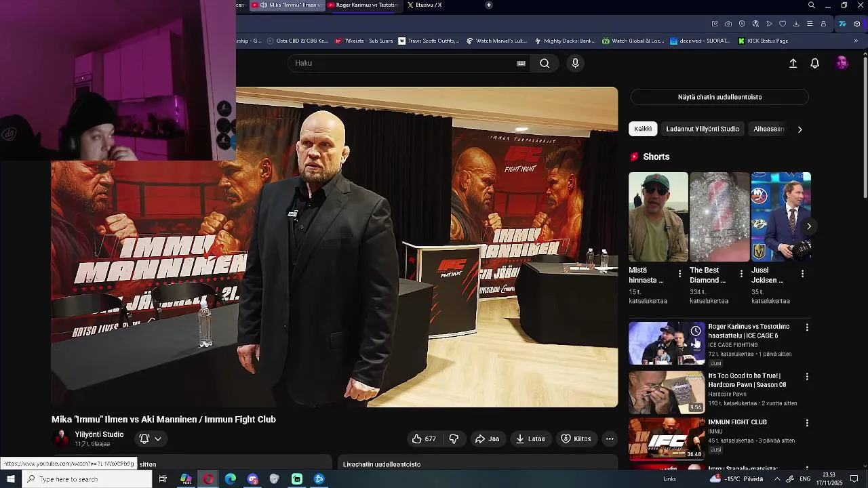Open the Windows Task View icon

point(163,479)
